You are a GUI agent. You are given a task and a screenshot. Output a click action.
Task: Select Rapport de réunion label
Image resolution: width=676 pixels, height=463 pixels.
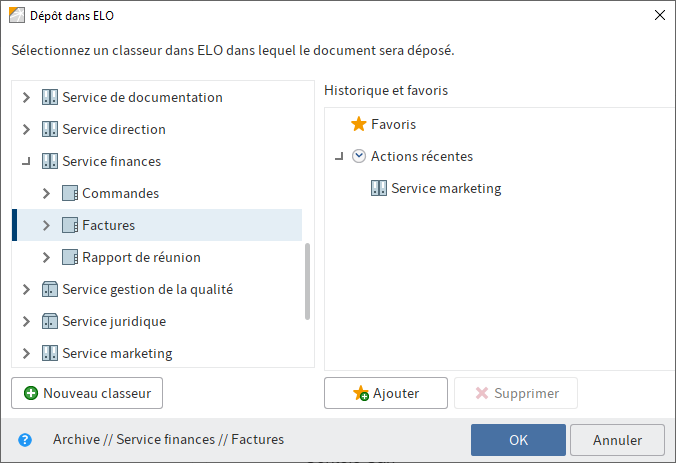click(x=141, y=257)
